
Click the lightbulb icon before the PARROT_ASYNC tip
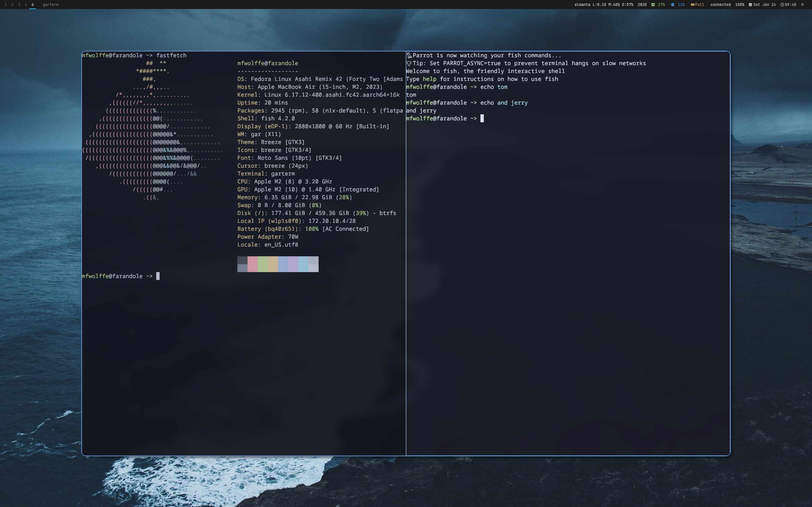pos(409,63)
